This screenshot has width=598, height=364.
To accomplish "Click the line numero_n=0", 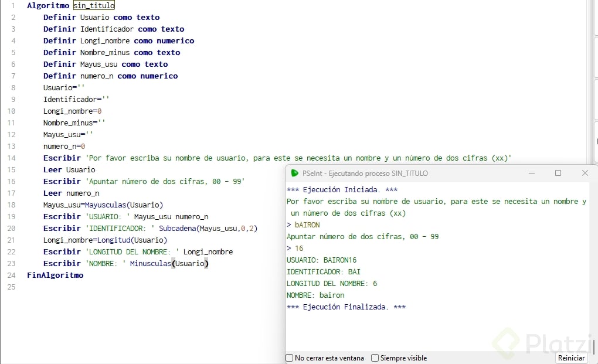I will 64,147.
